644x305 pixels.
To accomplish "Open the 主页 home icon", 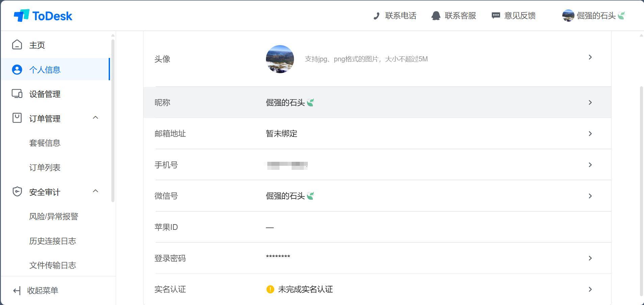I will pos(17,45).
